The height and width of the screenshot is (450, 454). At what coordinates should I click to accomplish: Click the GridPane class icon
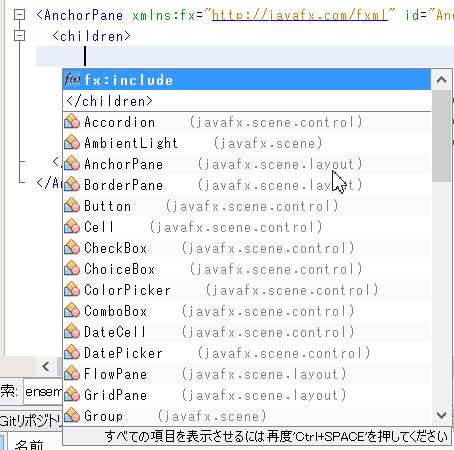click(x=72, y=395)
